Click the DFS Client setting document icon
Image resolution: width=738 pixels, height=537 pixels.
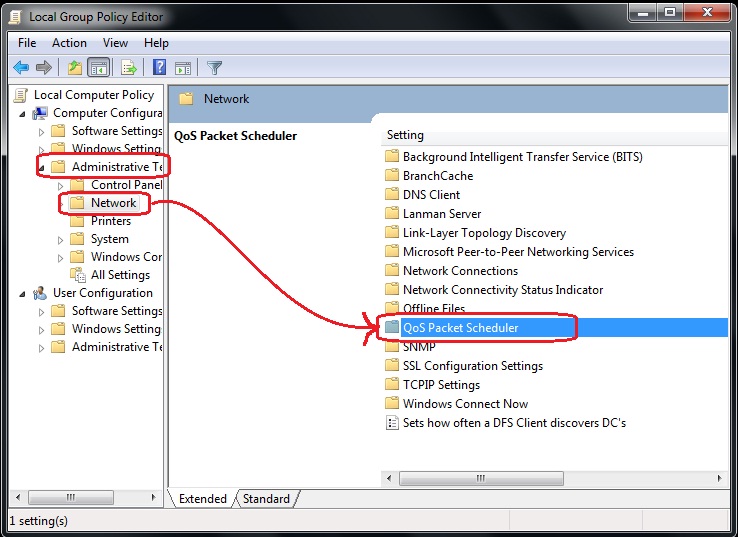pos(392,423)
